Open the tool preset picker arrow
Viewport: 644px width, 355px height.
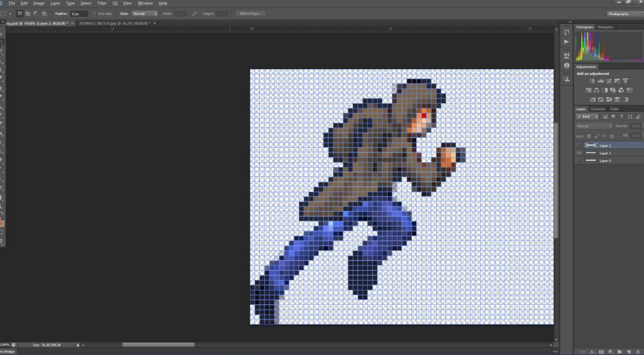pos(10,14)
